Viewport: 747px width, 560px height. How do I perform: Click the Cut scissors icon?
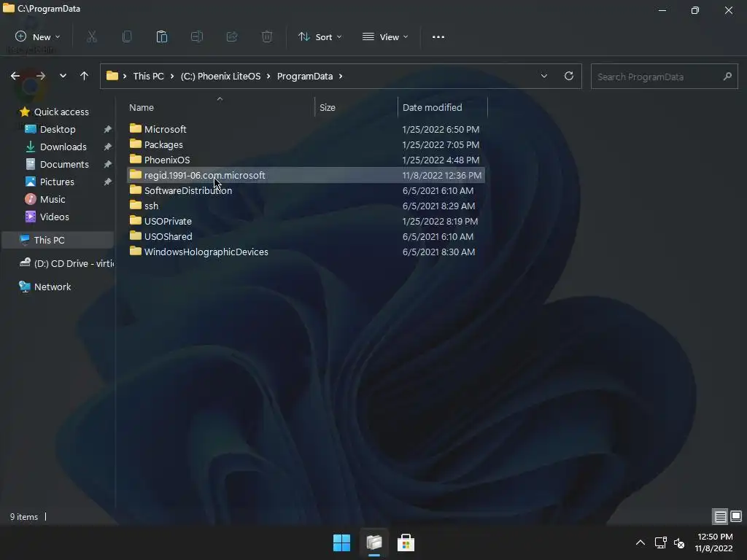[x=92, y=36]
